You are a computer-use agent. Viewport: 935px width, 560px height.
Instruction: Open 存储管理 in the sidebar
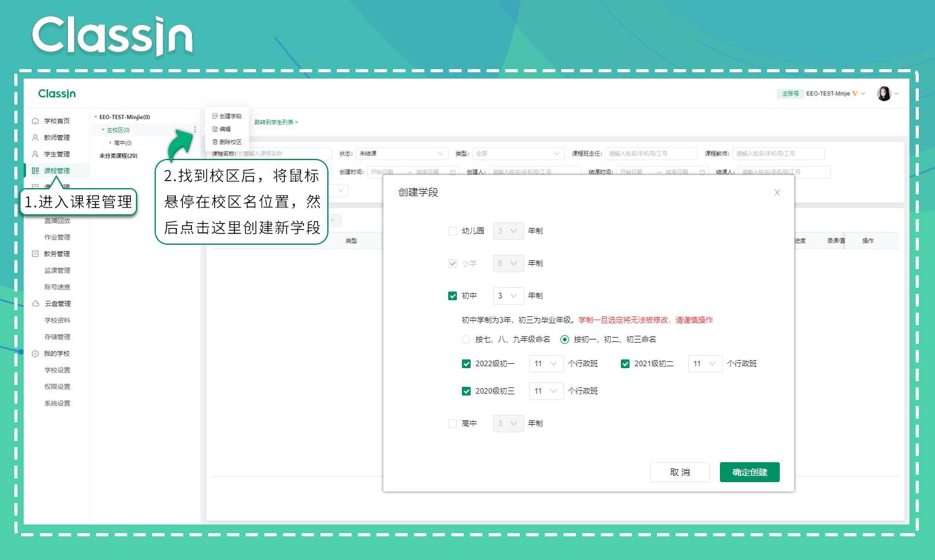point(57,337)
